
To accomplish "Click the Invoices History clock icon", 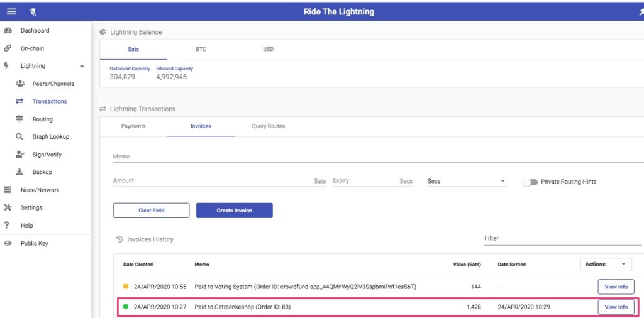I will coord(120,239).
